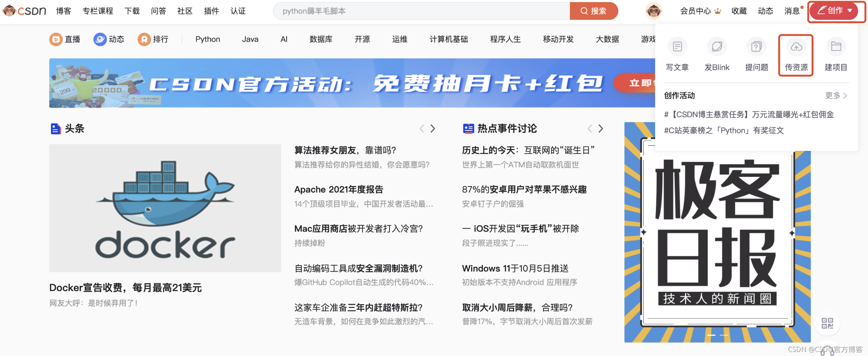Click the 发Blink icon
This screenshot has width=868, height=356.
coord(717,47)
